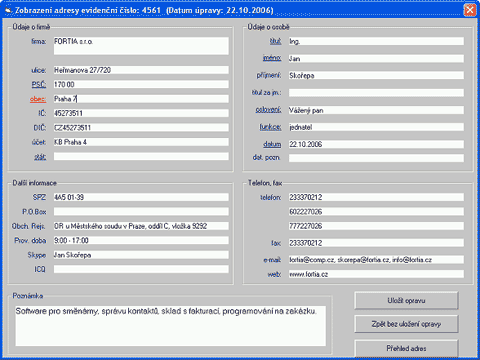Screen dimensions: 480x360
Task: Click the fax field 233370212
Action: click(376, 243)
